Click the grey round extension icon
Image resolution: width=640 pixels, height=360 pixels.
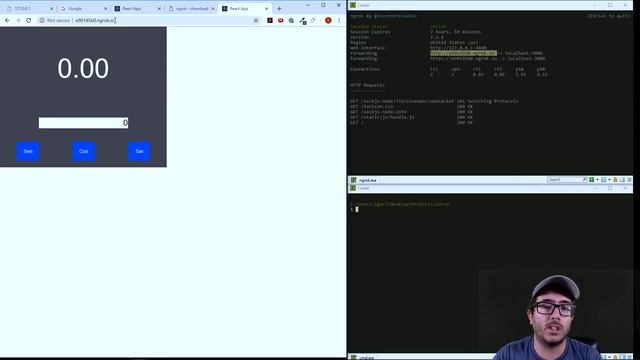tap(291, 20)
